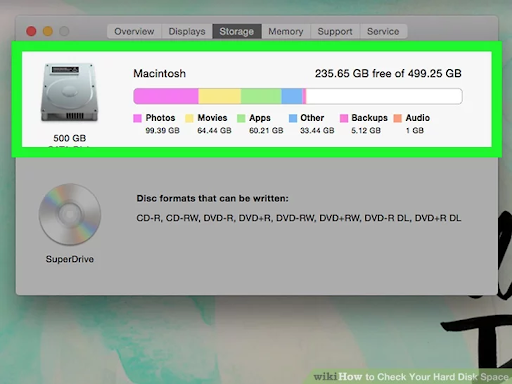The image size is (512, 384).
Task: Click the 33.44 GB Other value
Action: [x=317, y=130]
